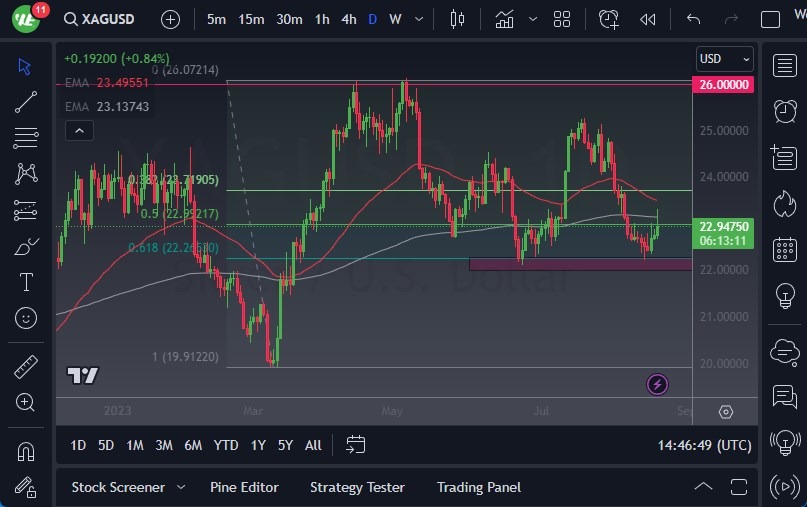Collapse the indicator legend with arrow
Screen dimensions: 807x507
point(79,130)
